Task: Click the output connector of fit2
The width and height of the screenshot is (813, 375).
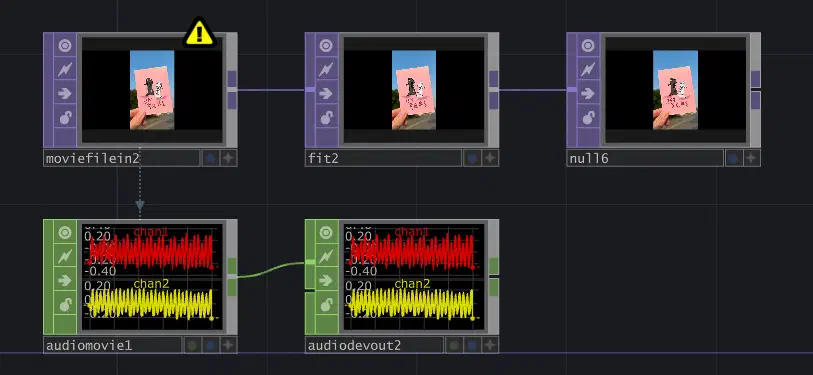Action: pyautogui.click(x=494, y=90)
